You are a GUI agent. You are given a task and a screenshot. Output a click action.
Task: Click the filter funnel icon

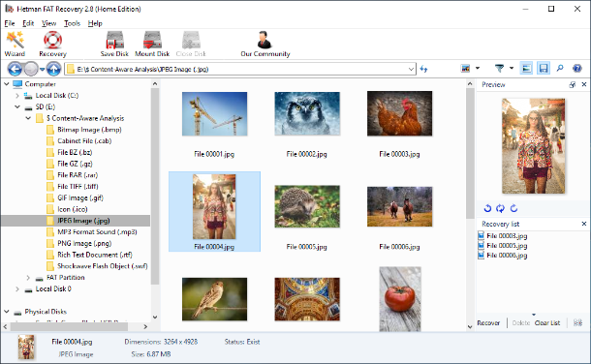pos(499,68)
